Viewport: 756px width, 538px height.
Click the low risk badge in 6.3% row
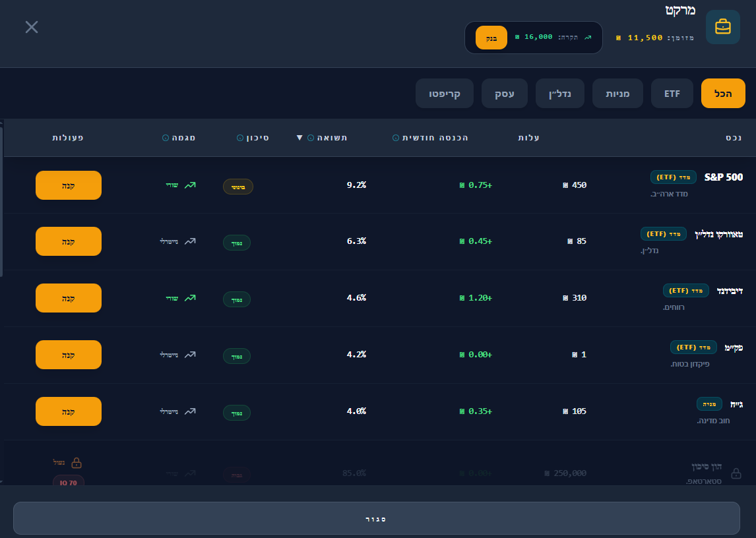click(x=237, y=243)
